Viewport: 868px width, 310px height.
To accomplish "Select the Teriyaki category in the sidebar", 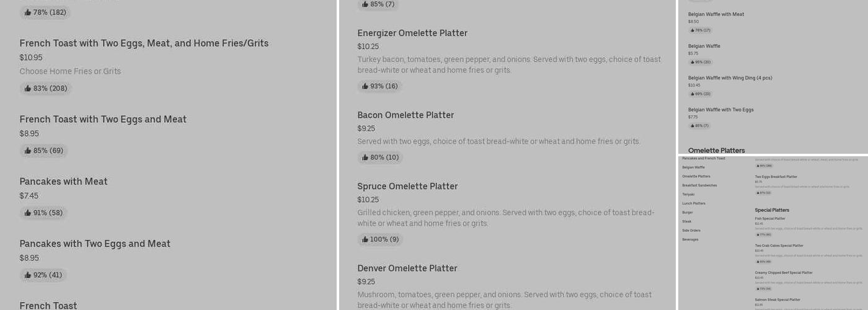I will coord(688,195).
